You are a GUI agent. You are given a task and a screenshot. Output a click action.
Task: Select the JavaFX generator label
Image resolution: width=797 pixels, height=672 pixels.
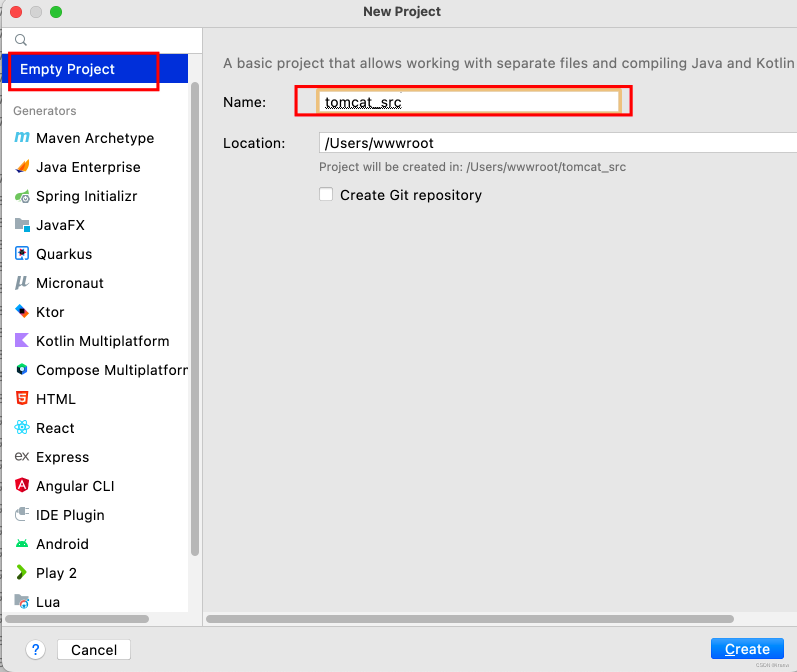[60, 225]
